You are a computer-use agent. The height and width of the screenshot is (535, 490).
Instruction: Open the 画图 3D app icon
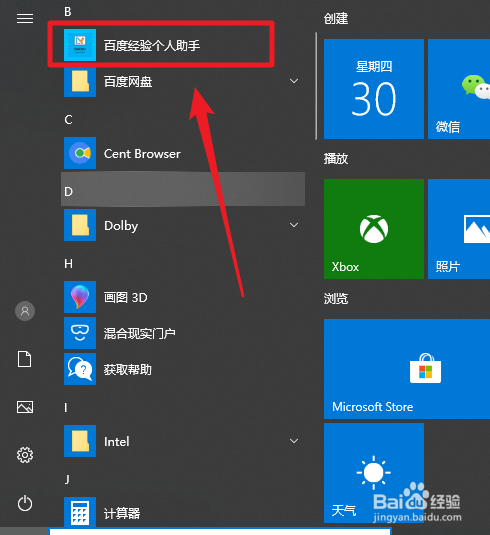[x=80, y=297]
